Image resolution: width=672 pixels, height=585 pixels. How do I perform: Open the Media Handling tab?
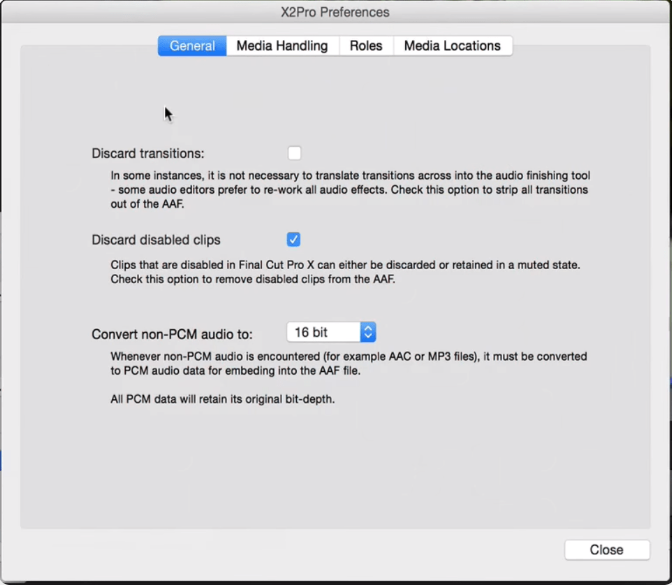click(282, 46)
